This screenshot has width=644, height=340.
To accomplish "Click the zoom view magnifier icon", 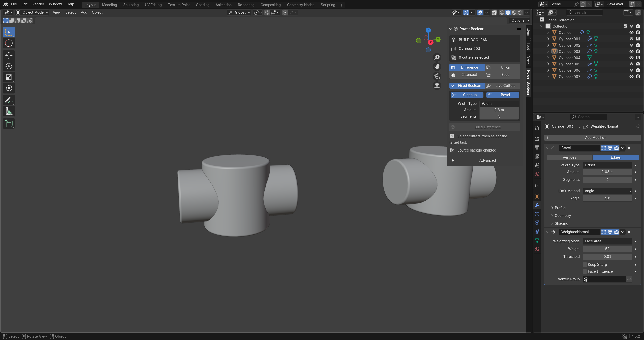I will point(437,57).
